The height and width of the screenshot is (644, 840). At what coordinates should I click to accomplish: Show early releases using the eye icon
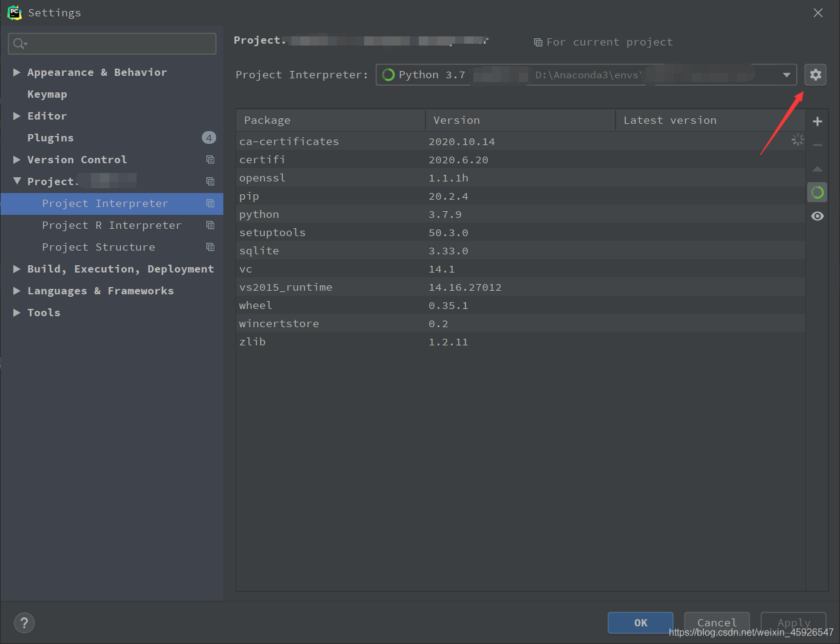tap(818, 216)
